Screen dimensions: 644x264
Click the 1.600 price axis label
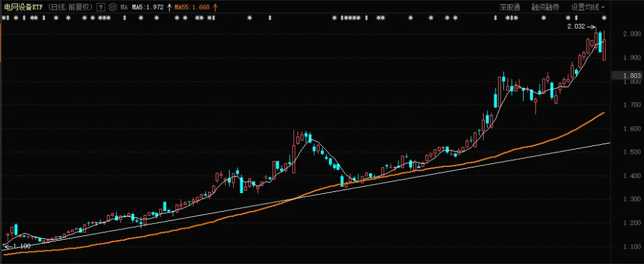[x=633, y=129]
